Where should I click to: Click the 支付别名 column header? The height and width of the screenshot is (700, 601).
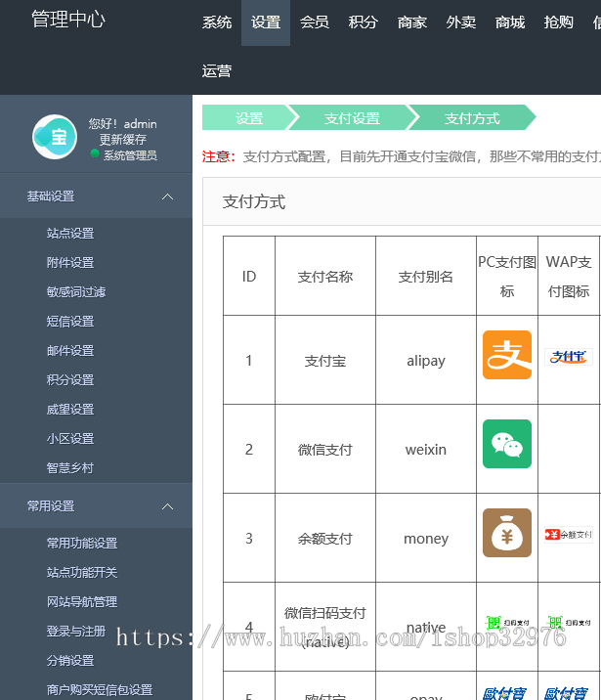[426, 277]
